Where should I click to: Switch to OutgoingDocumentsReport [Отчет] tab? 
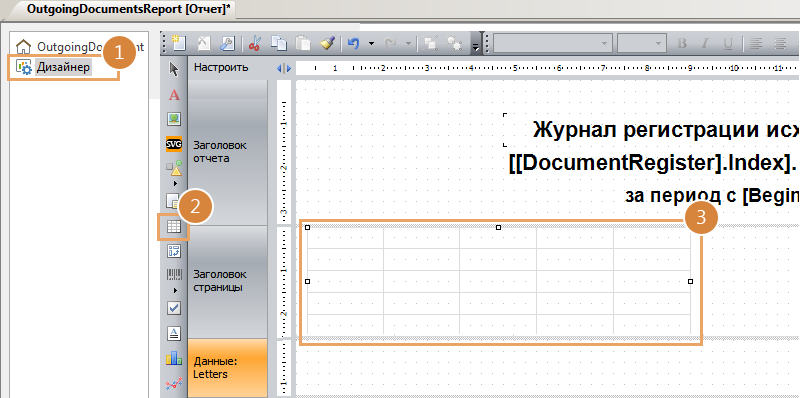129,10
